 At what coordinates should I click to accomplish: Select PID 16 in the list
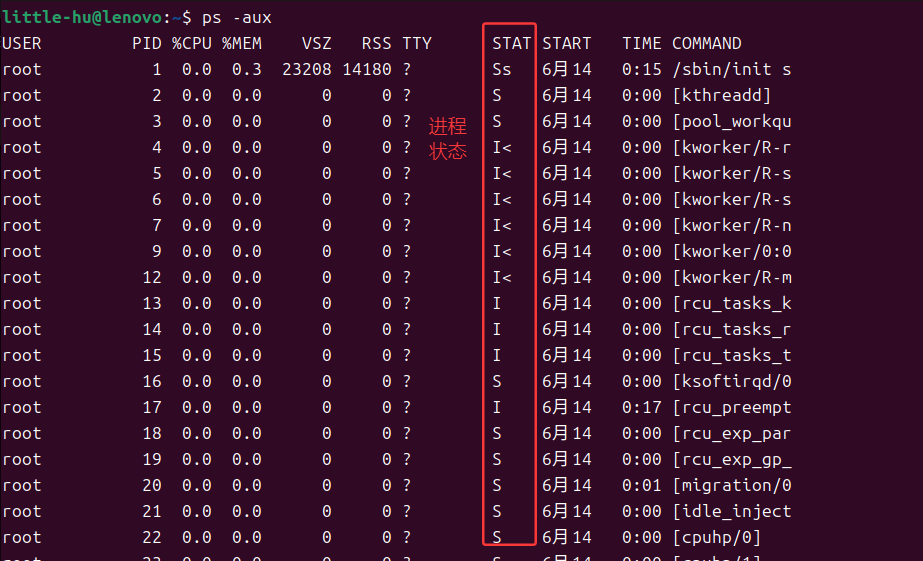(152, 381)
